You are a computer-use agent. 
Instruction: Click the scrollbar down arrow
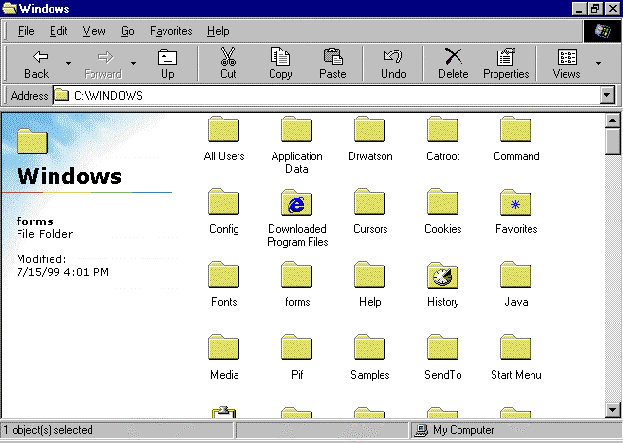coord(613,409)
